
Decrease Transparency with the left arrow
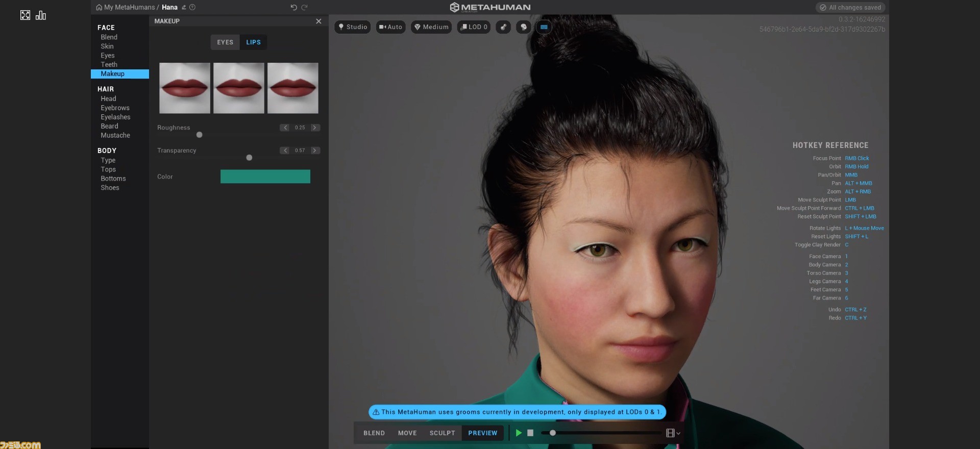coord(285,151)
